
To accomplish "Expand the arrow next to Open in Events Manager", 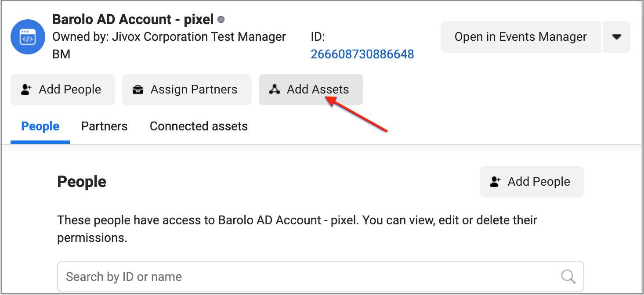I will [617, 37].
